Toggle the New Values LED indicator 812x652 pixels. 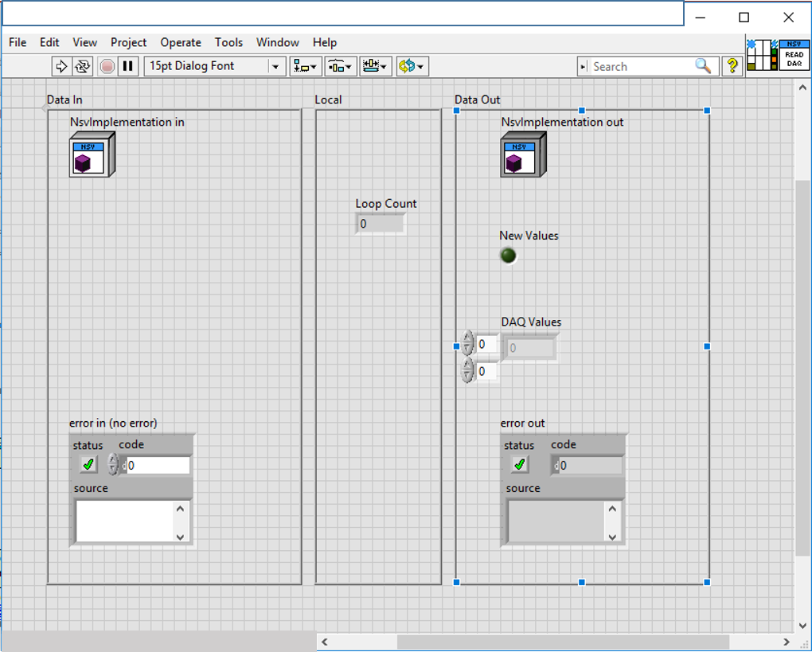point(509,256)
